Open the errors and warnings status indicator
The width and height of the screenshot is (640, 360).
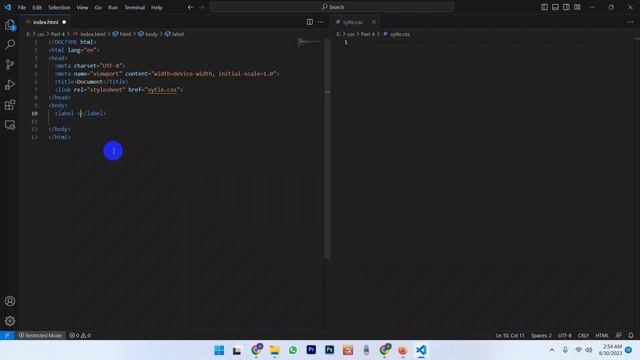[80, 335]
